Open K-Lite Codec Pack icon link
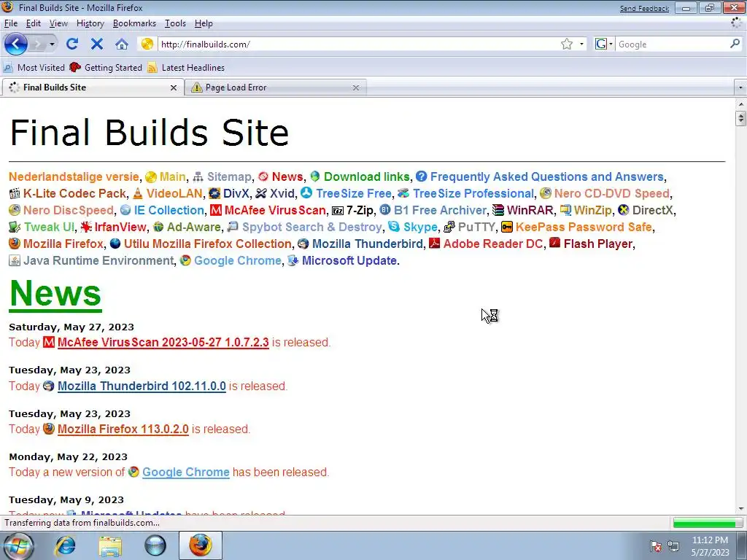747x560 pixels. 15,193
